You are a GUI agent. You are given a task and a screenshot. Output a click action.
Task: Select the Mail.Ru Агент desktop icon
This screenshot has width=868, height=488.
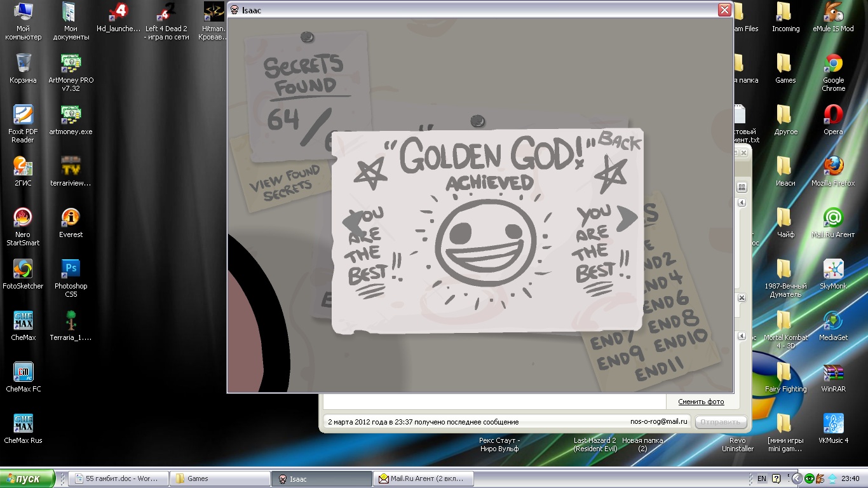point(833,223)
